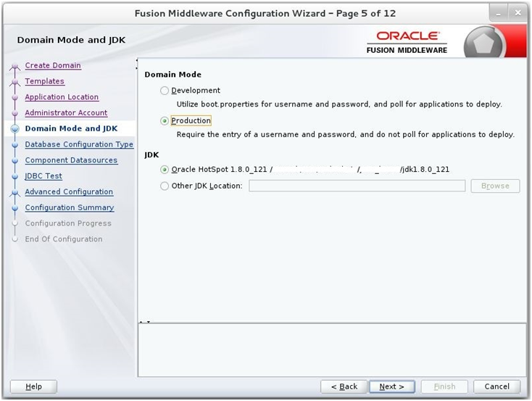Viewport: 532px width, 401px height.
Task: Open the Component Datasources step
Action: (x=71, y=160)
